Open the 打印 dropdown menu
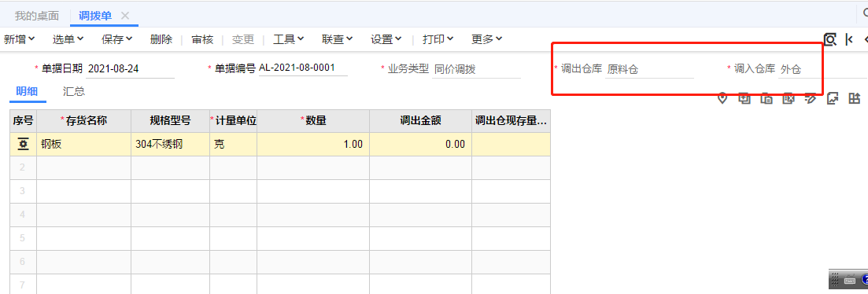 438,39
